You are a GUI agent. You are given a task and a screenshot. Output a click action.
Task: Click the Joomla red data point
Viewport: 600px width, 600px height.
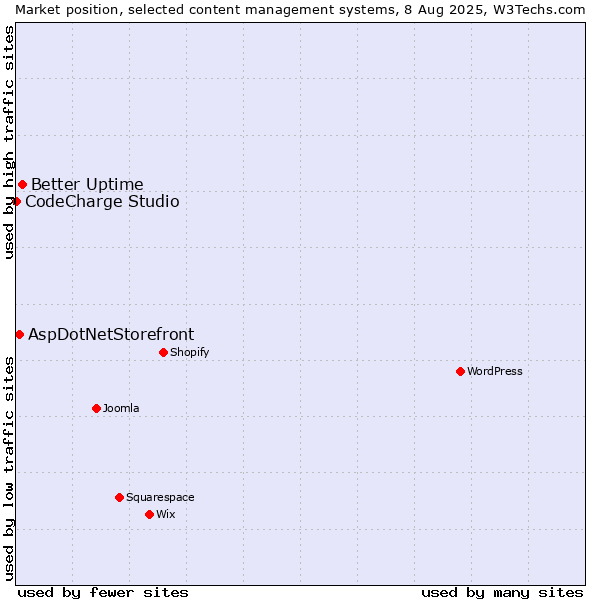point(96,409)
